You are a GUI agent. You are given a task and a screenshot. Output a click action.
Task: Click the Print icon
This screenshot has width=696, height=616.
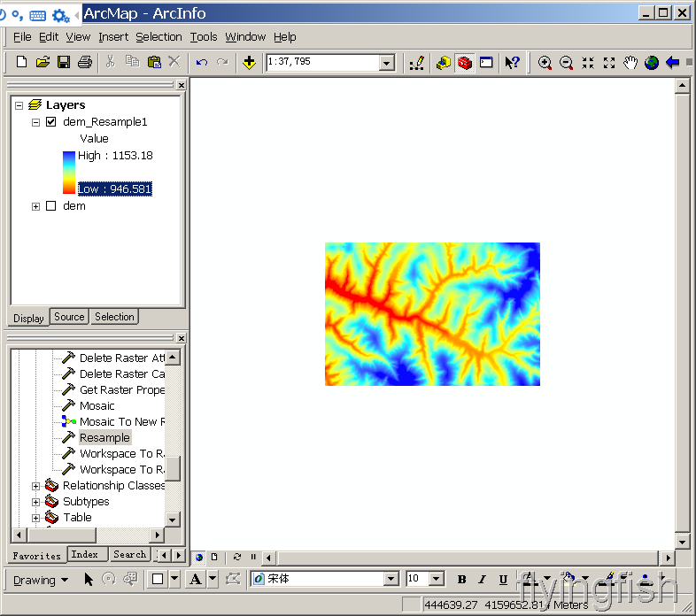click(x=85, y=63)
